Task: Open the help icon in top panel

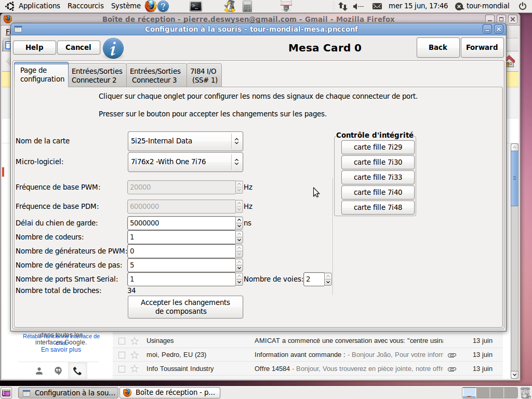Action: pyautogui.click(x=163, y=6)
